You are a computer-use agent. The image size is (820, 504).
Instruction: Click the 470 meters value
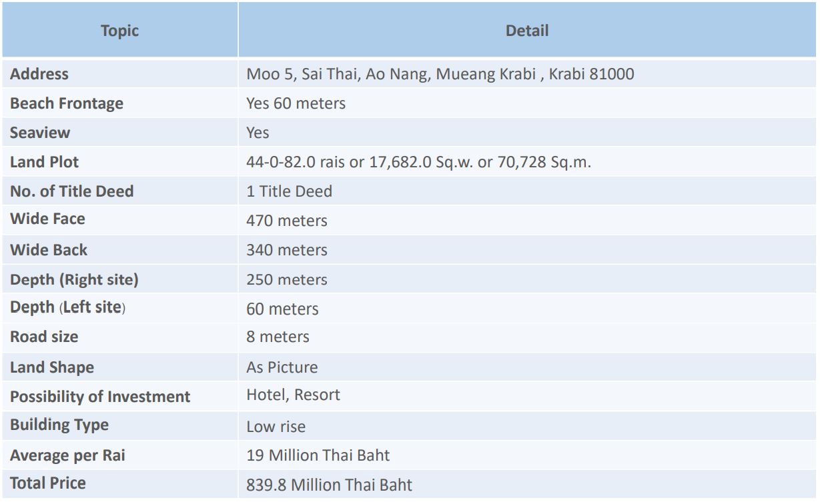(287, 220)
